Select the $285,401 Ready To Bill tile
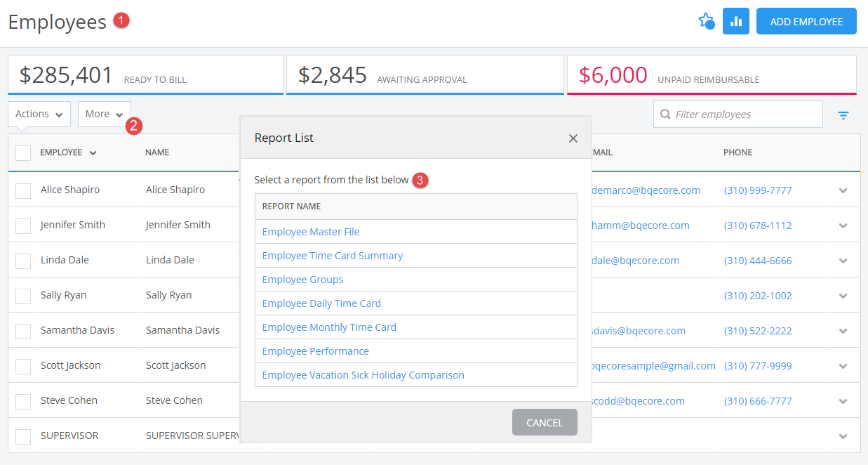 click(145, 74)
